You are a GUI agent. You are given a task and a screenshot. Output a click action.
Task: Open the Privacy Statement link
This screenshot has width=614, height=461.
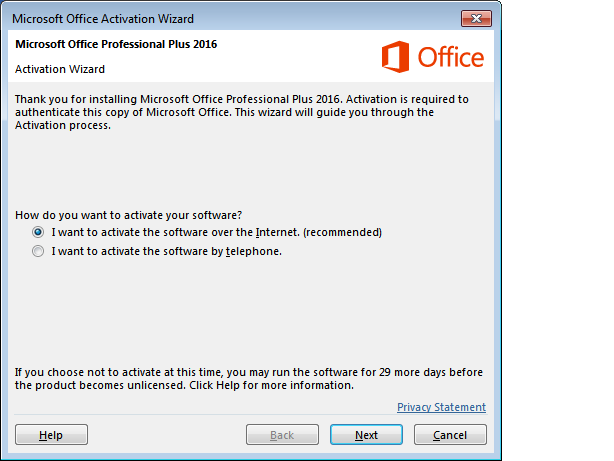pyautogui.click(x=441, y=407)
